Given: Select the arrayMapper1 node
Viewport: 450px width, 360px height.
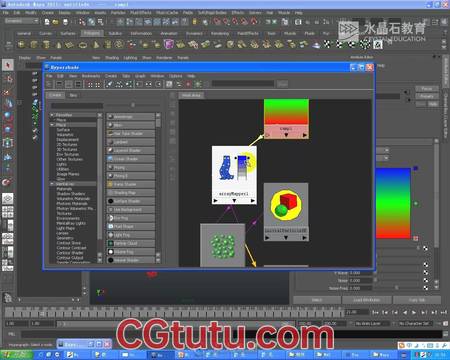Looking at the screenshot, I should tap(234, 175).
